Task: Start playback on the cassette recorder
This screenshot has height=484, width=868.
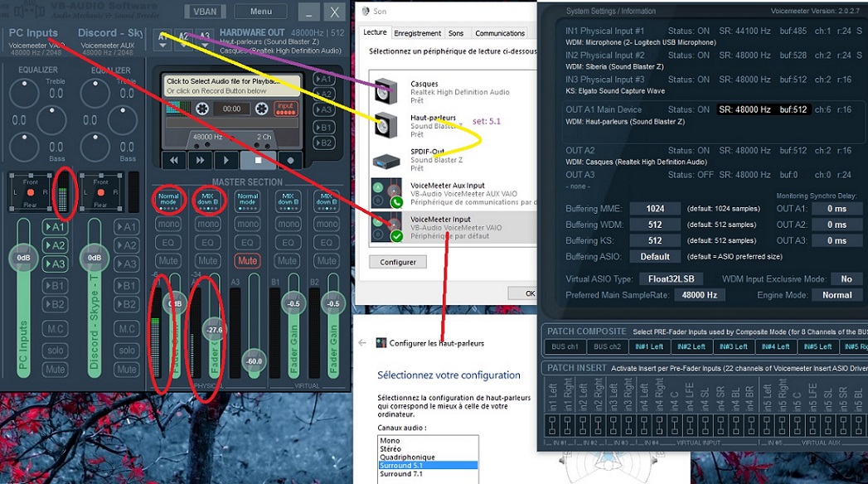Action: click(x=225, y=161)
